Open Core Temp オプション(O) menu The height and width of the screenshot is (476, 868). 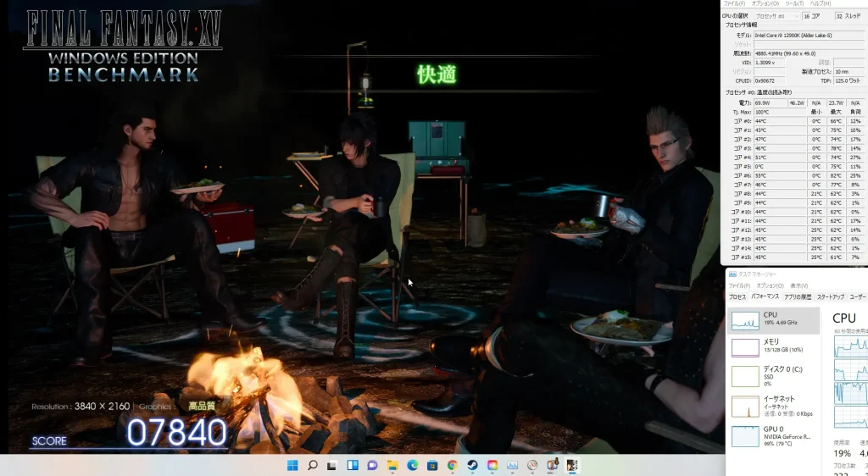(x=765, y=3)
